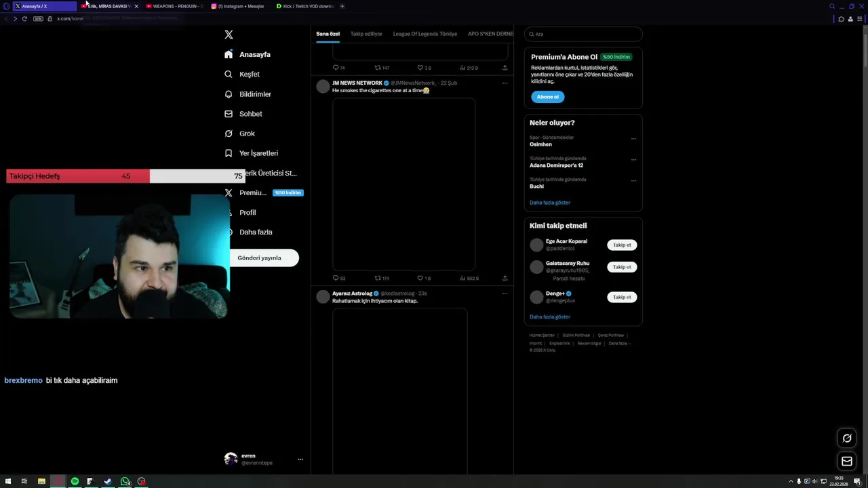Switch to Sana özel tab
Image resolution: width=868 pixels, height=488 pixels.
pyautogui.click(x=328, y=34)
